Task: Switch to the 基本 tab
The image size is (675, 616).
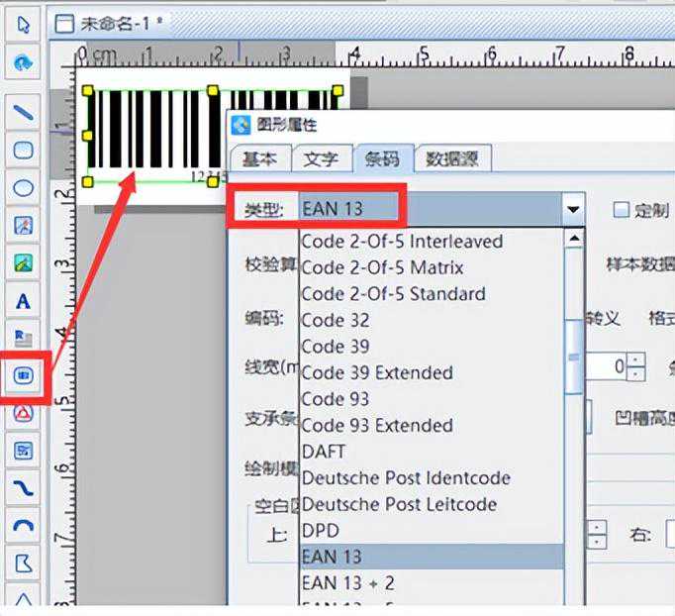Action: (260, 158)
